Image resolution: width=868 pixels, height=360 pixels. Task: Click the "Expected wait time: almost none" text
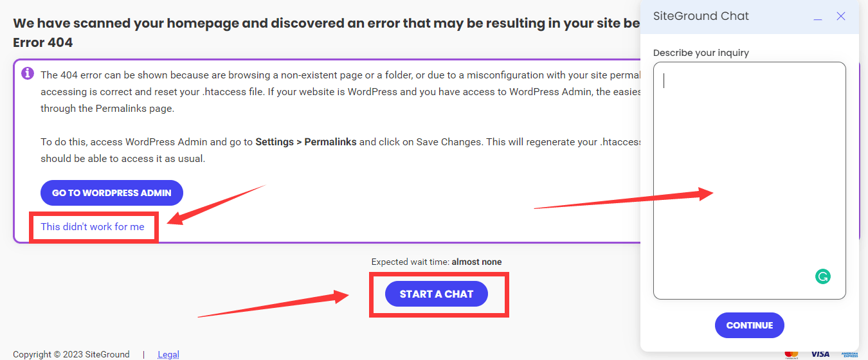[437, 262]
